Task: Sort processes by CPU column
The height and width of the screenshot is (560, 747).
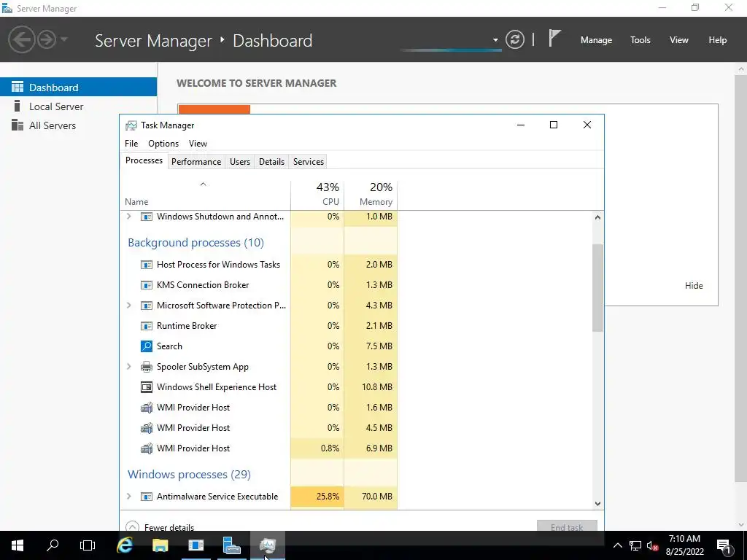Action: (x=317, y=195)
